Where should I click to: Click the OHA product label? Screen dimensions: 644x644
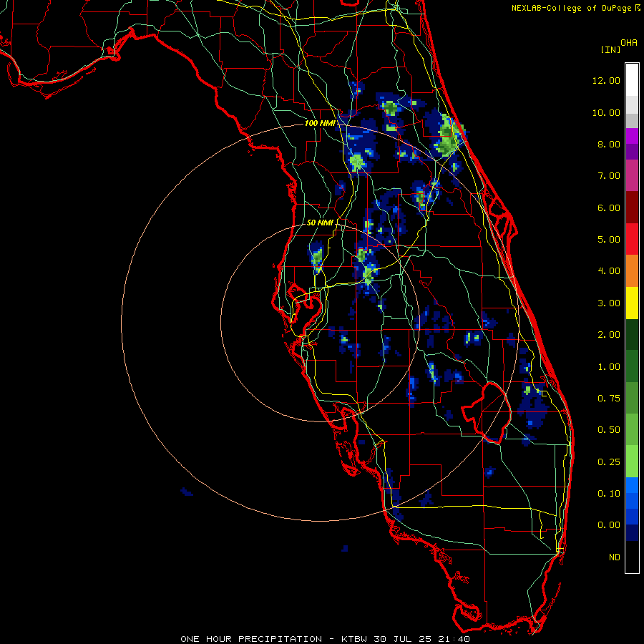[x=629, y=43]
